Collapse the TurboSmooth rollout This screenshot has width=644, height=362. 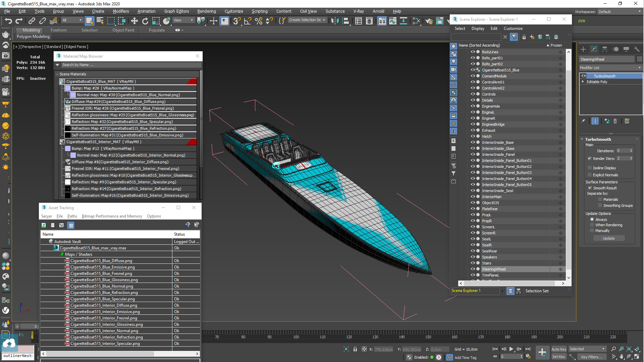pyautogui.click(x=582, y=139)
